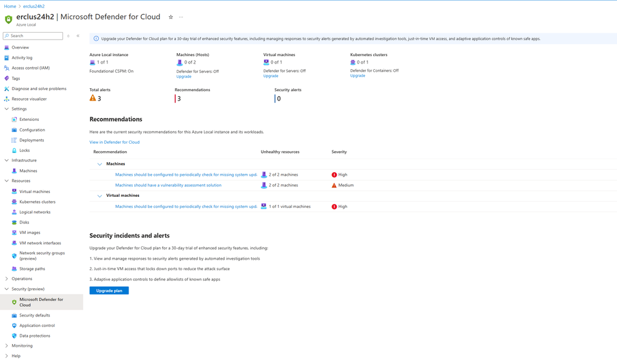617x364 pixels.
Task: Click the erclus24h2 breadcrumb link
Action: coord(34,6)
